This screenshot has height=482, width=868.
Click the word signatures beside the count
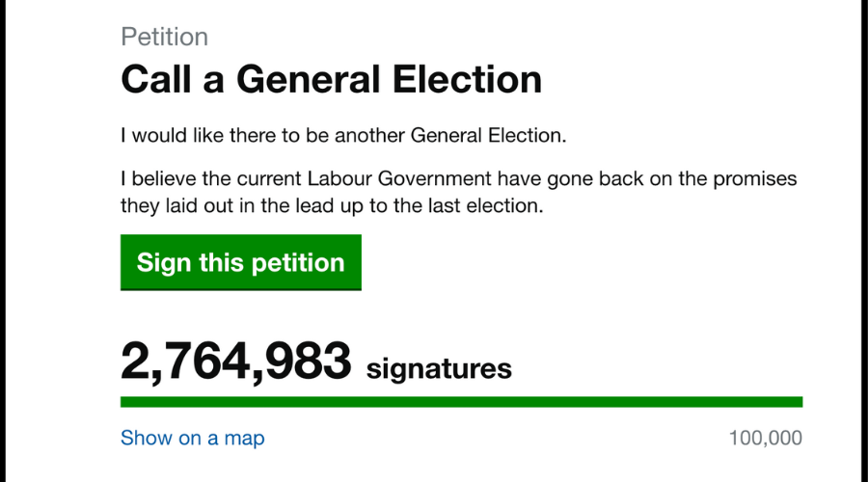[x=439, y=367]
